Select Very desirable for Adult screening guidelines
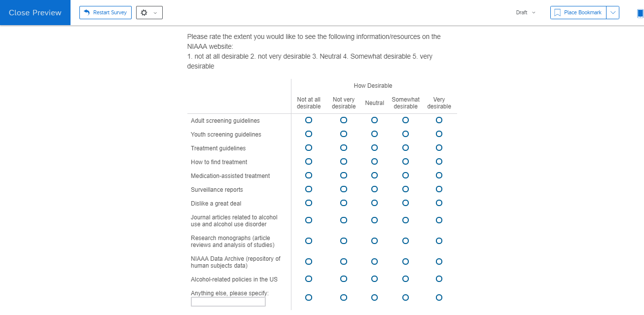The image size is (644, 315). (x=439, y=120)
